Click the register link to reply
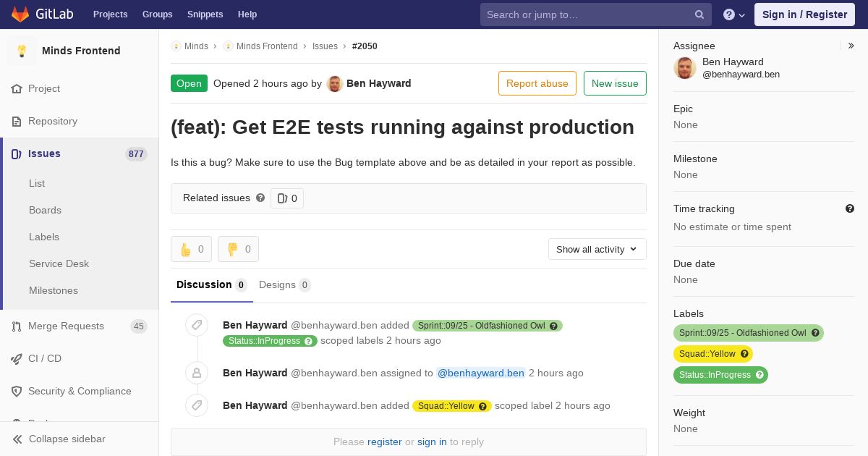868x456 pixels. tap(384, 442)
